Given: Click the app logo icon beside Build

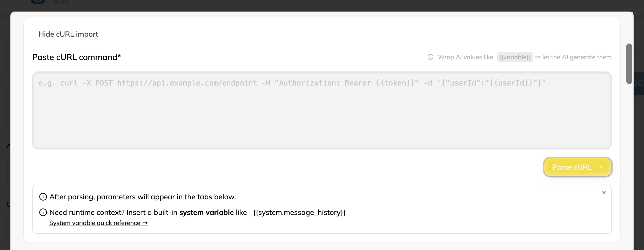Looking at the screenshot, I should click(x=38, y=2).
